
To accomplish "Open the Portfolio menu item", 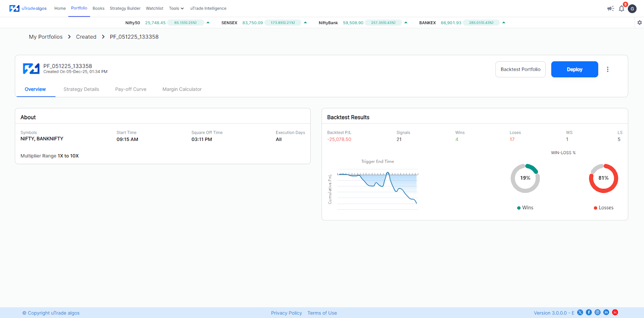I will click(79, 8).
